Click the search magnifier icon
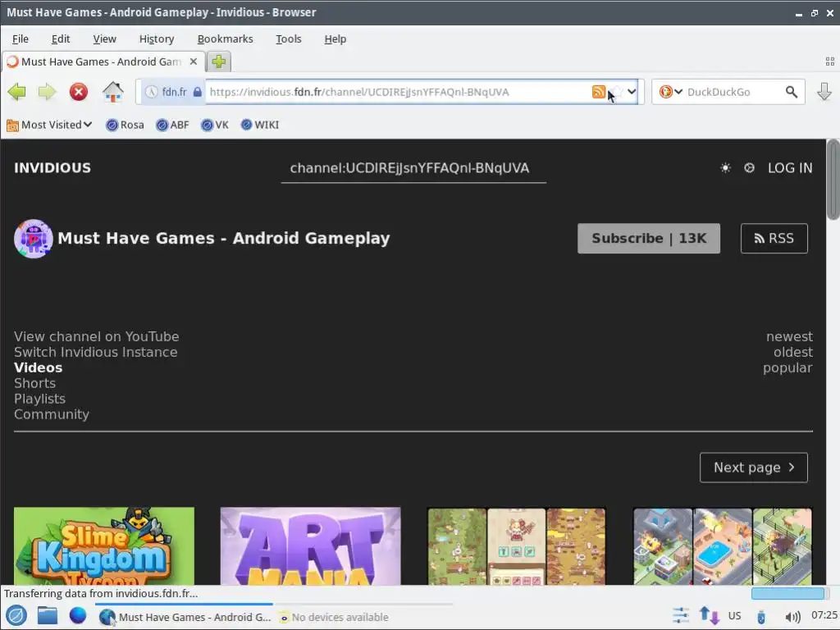840x630 pixels. coord(792,92)
